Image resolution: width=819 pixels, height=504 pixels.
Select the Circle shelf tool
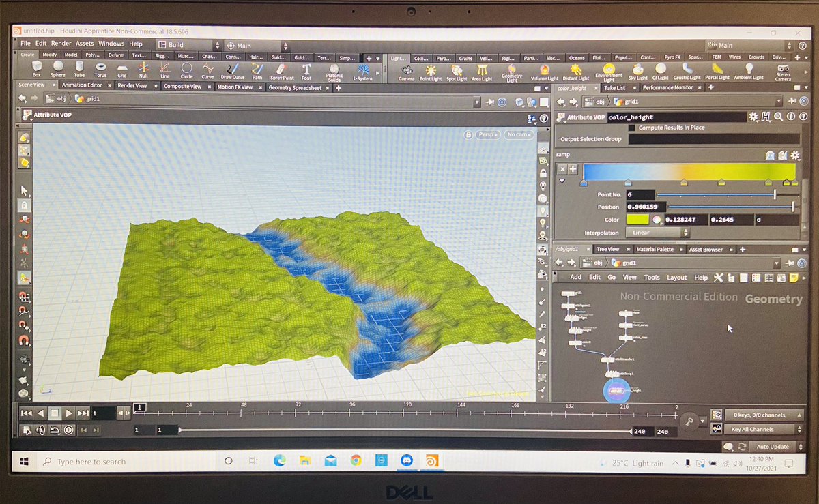186,70
